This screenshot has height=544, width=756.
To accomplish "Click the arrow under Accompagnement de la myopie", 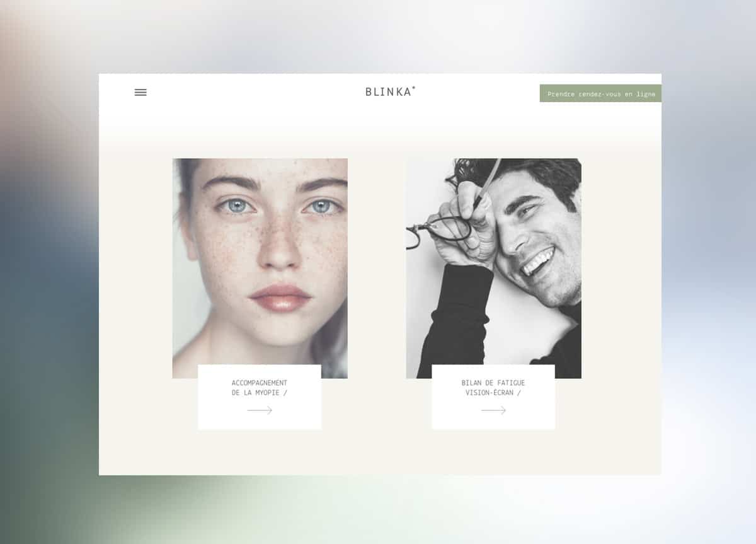I will [x=260, y=410].
